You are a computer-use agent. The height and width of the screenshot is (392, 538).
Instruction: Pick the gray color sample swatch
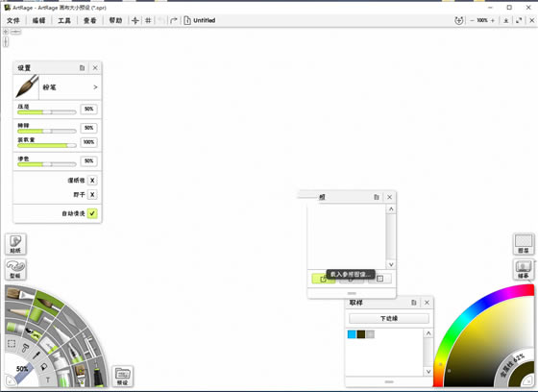point(370,334)
